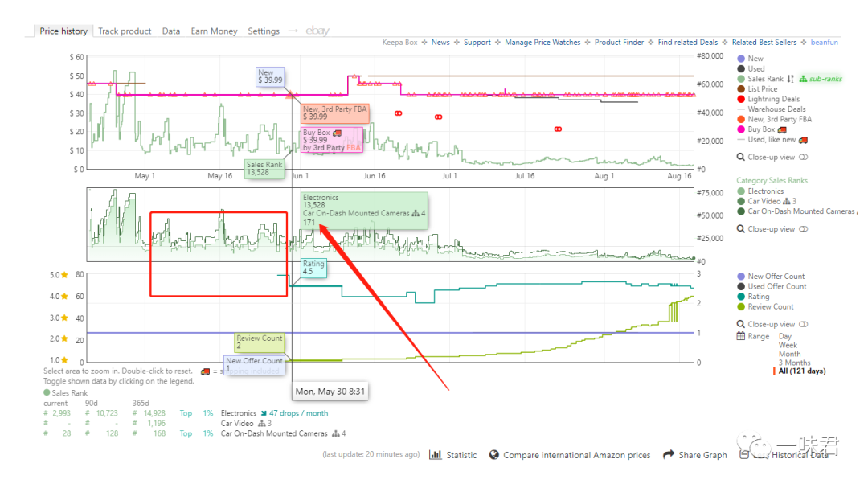Switch to the Price history tab
Viewport: 868px width, 484px height.
(x=63, y=31)
